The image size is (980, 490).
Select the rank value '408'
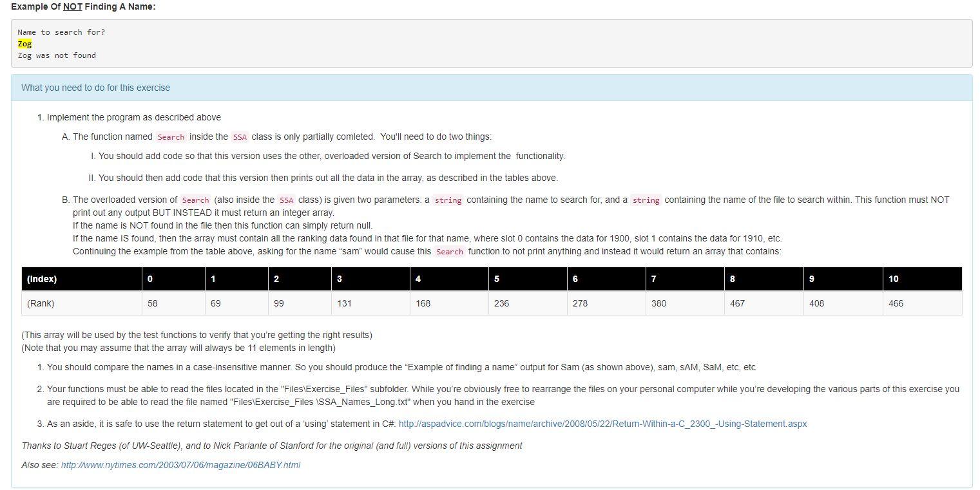pyautogui.click(x=816, y=303)
